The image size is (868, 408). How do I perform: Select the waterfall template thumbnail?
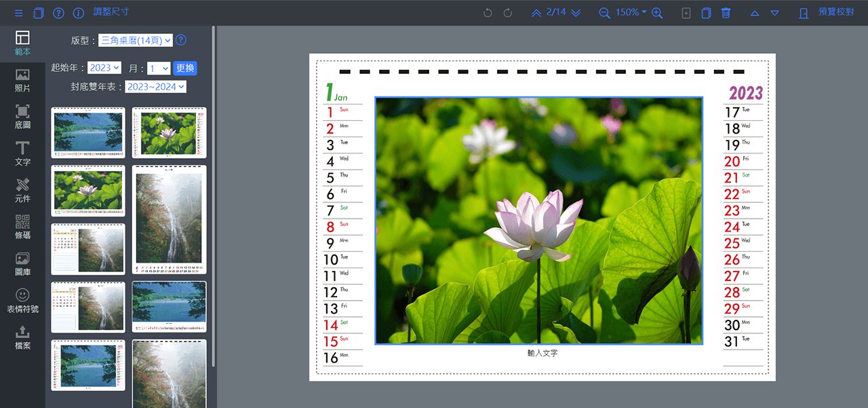tap(169, 221)
